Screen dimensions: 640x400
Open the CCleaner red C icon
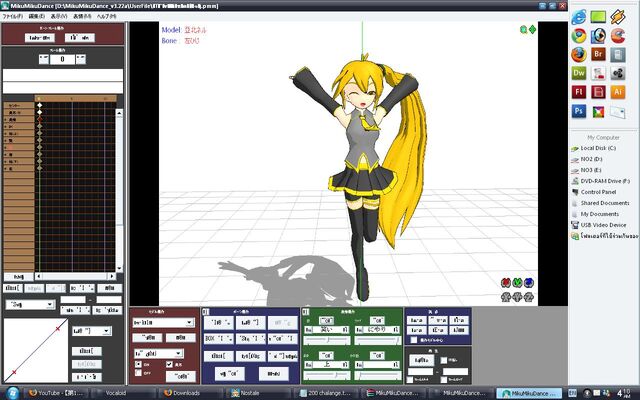pos(618,36)
